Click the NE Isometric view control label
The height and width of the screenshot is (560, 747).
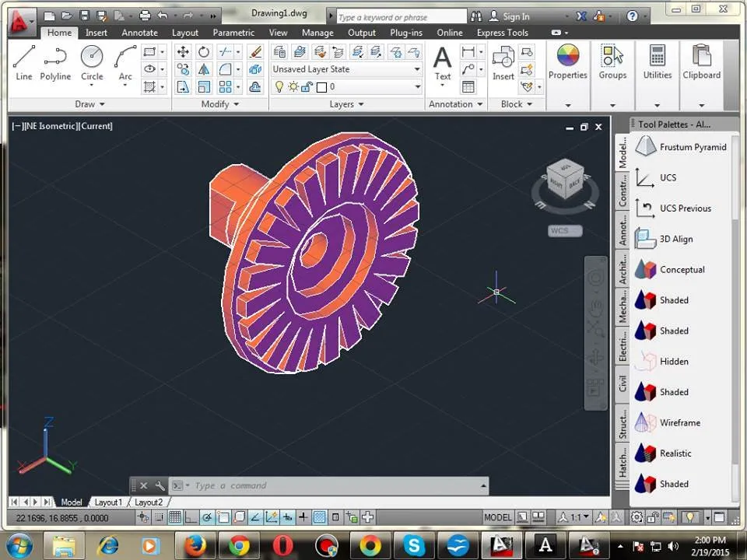[51, 126]
